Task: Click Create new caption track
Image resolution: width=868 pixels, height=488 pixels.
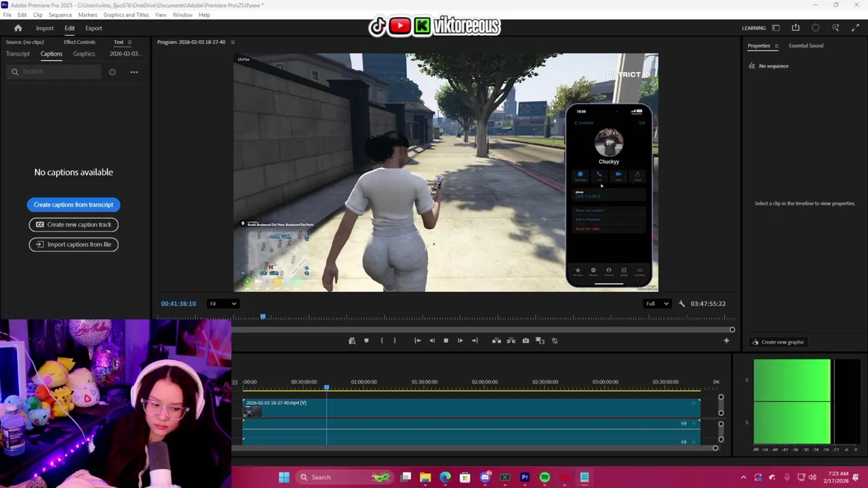Action: coord(73,224)
